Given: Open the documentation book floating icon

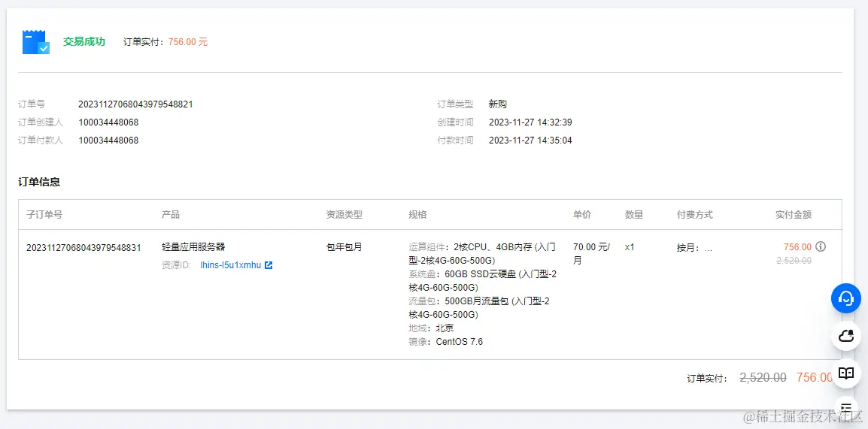Looking at the screenshot, I should pyautogui.click(x=846, y=373).
